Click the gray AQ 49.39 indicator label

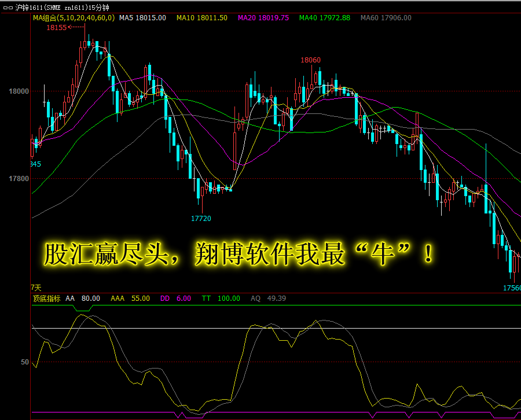[x=269, y=299]
